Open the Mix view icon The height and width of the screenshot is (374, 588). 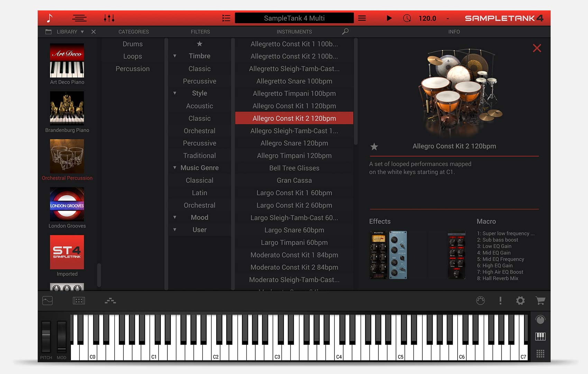click(79, 18)
